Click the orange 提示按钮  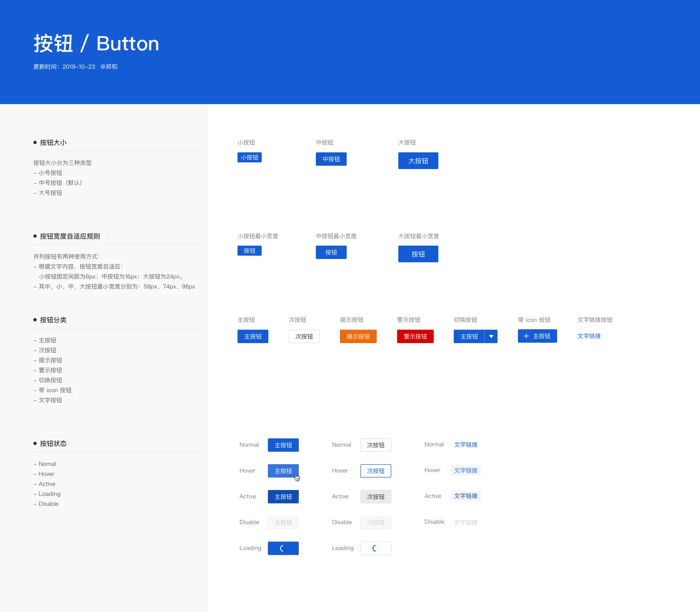coord(358,336)
